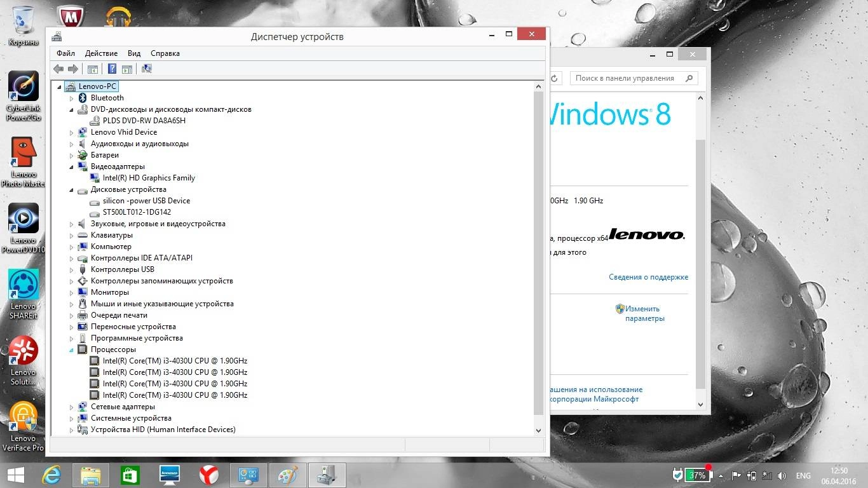Screen dimensions: 868x488
Task: Select Intel(R) HD Graphics Family
Action: pyautogui.click(x=149, y=178)
